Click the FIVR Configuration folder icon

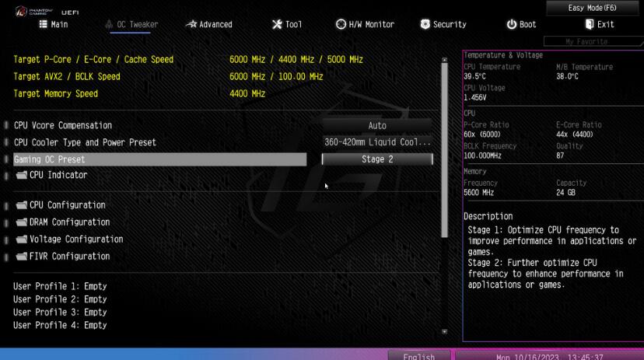21,257
